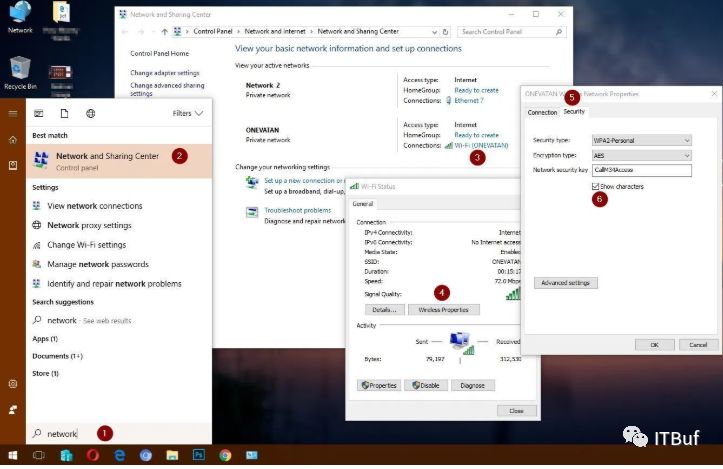Select the General tab in Wi-Fi Status
This screenshot has width=723, height=469.
363,204
